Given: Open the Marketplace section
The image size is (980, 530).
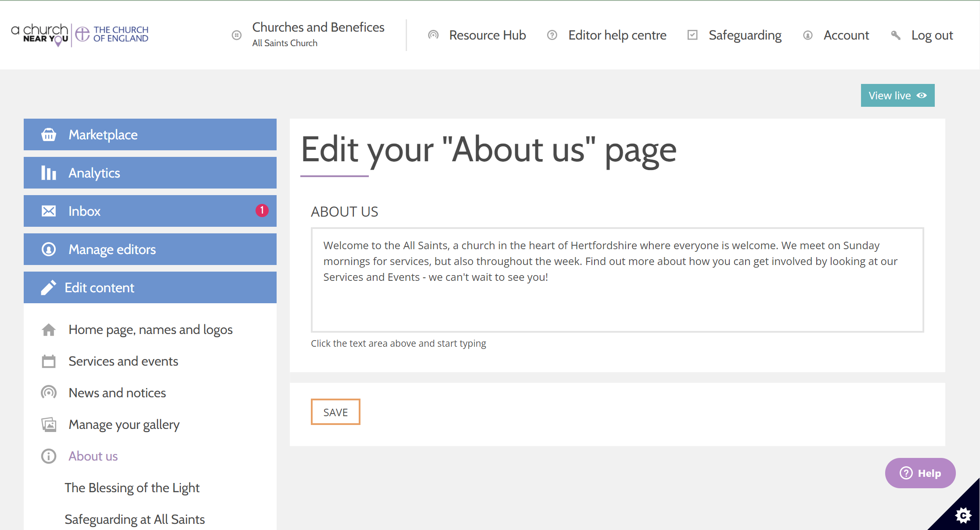Looking at the screenshot, I should (150, 134).
